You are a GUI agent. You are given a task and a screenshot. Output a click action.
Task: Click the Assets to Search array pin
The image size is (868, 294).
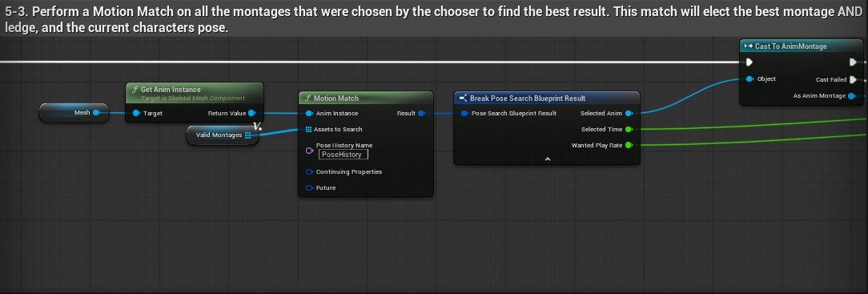click(309, 129)
